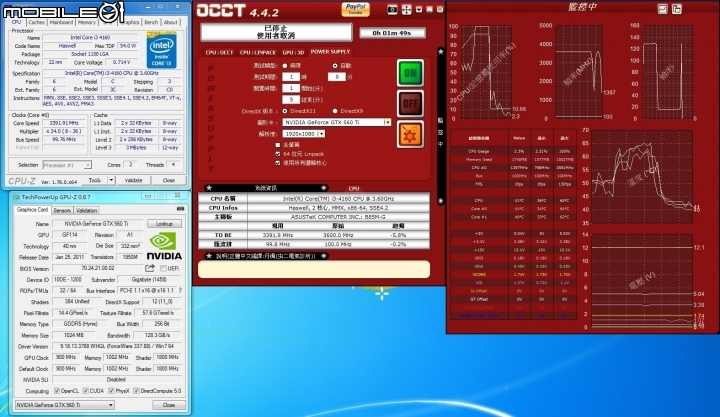Image resolution: width=720 pixels, height=417 pixels.
Task: Enable the fullscreen checkbox in OCCT
Action: click(x=278, y=145)
